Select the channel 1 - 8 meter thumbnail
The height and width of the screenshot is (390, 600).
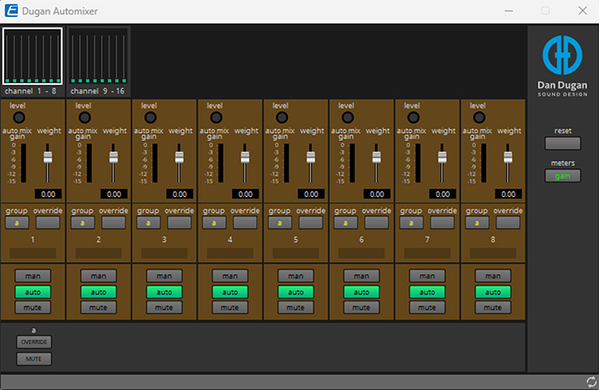tap(33, 56)
